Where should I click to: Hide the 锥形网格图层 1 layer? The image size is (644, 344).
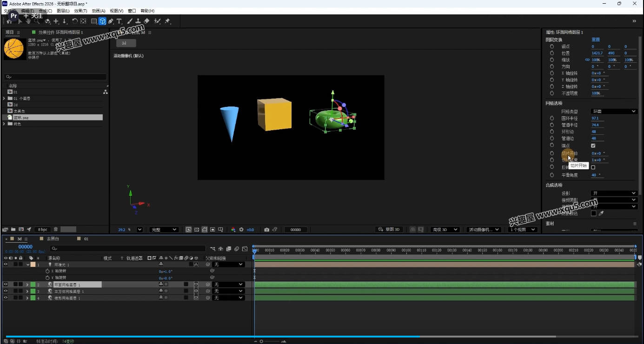click(5, 298)
